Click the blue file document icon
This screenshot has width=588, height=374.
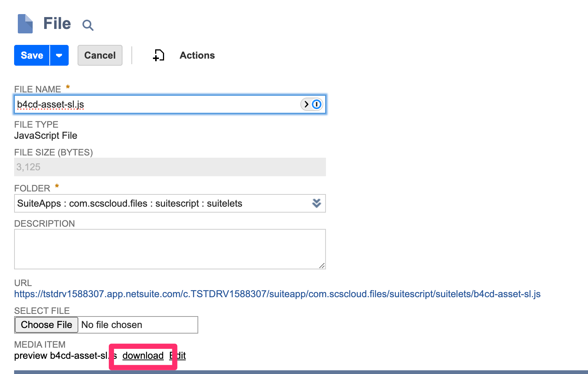coord(25,24)
